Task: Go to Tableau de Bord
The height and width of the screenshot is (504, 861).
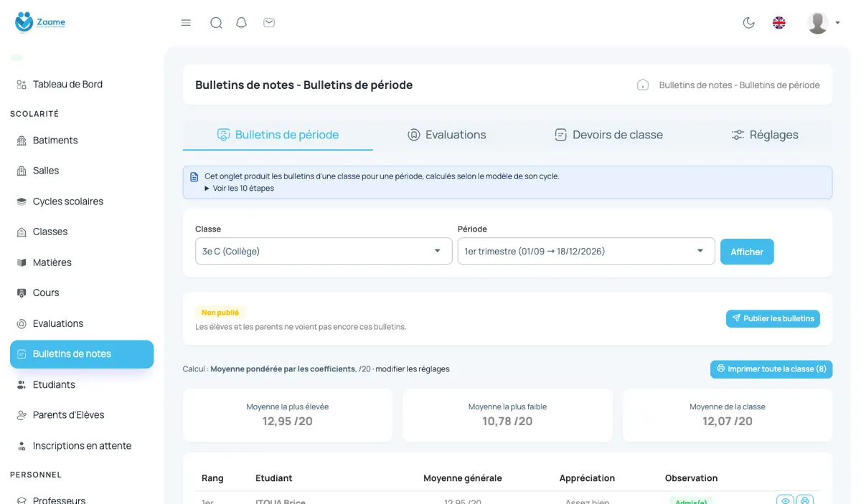Action: point(67,85)
